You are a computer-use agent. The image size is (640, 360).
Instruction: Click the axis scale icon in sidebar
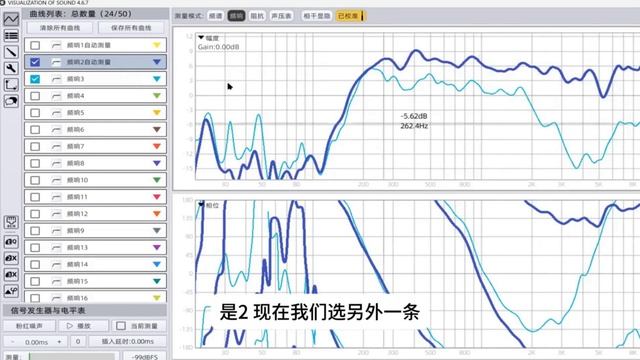(11, 85)
